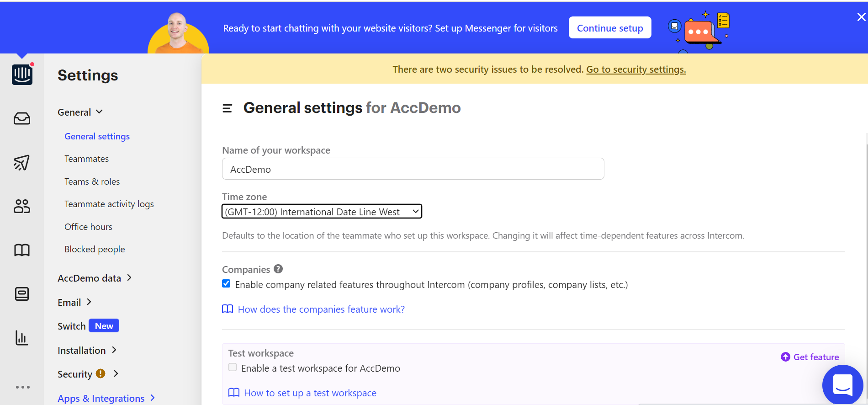Open the Articles book icon
The width and height of the screenshot is (868, 405).
[22, 250]
